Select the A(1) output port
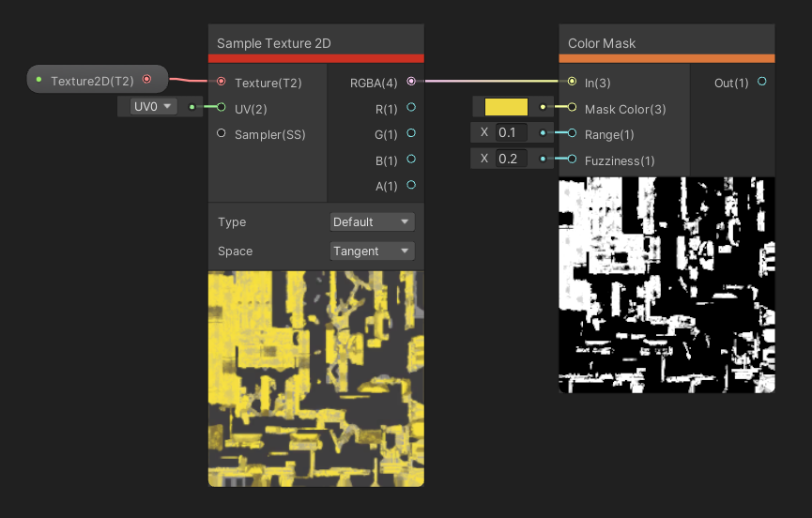812x518 pixels. [x=411, y=185]
